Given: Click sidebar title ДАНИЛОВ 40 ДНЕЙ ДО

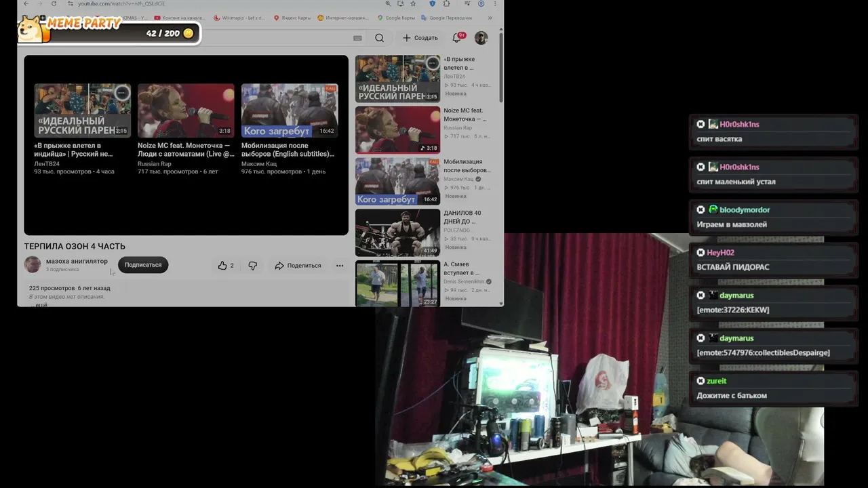Looking at the screenshot, I should coord(462,217).
